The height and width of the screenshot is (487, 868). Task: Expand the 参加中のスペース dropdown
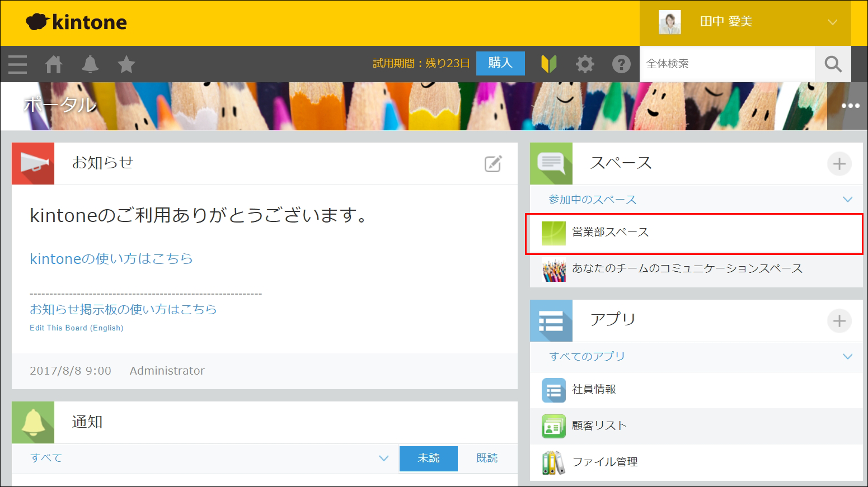tap(847, 200)
